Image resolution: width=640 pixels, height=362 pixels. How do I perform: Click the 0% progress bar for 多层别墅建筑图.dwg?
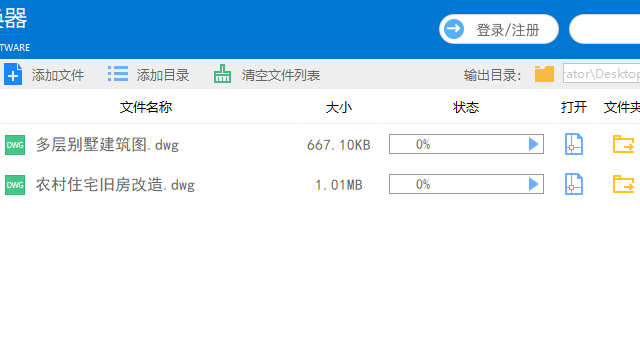pos(466,144)
